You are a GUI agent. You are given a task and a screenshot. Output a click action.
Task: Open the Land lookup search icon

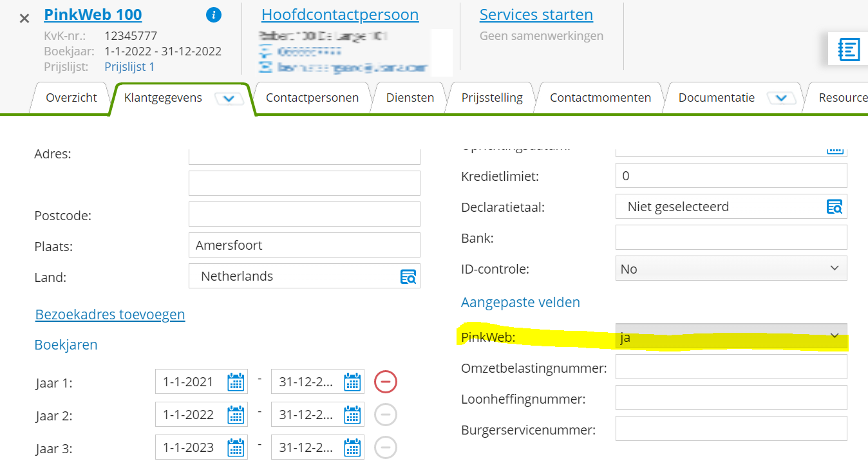(x=408, y=277)
